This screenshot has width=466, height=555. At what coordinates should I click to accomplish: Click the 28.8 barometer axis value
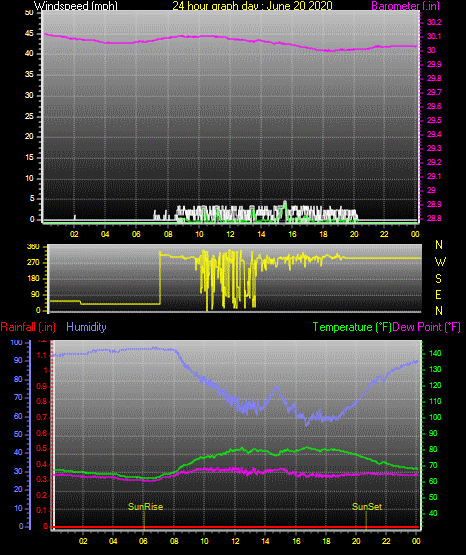click(434, 218)
